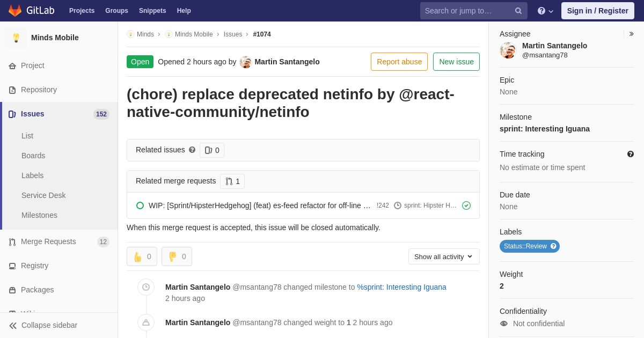Open the WIP es-feed refactor merge request
The height and width of the screenshot is (338, 644).
click(x=259, y=205)
